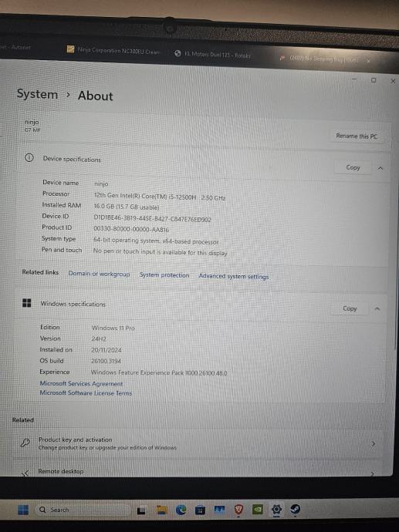Switch to the Motors Duel 125 tab
Viewport: 399px width, 532px height.
click(x=213, y=54)
